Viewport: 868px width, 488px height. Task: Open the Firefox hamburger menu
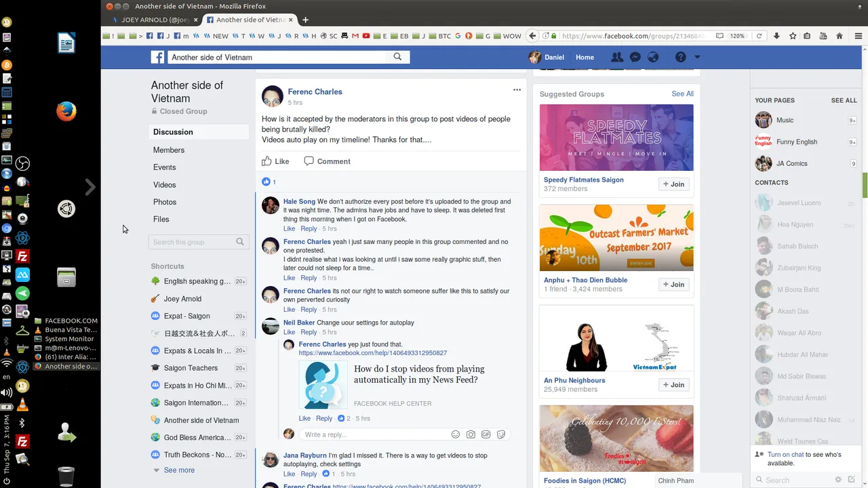858,36
